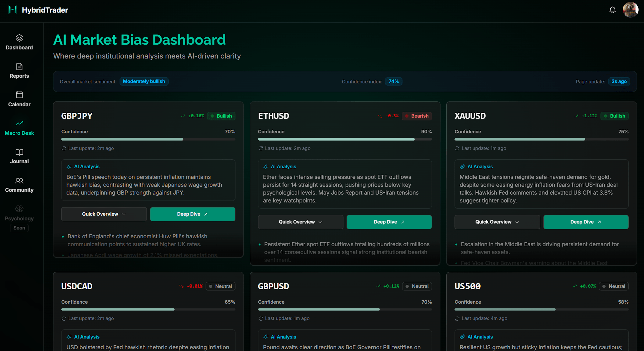Viewport: 644px width, 351px height.
Task: Click the GBPJPY Bullish badge
Action: click(x=221, y=116)
